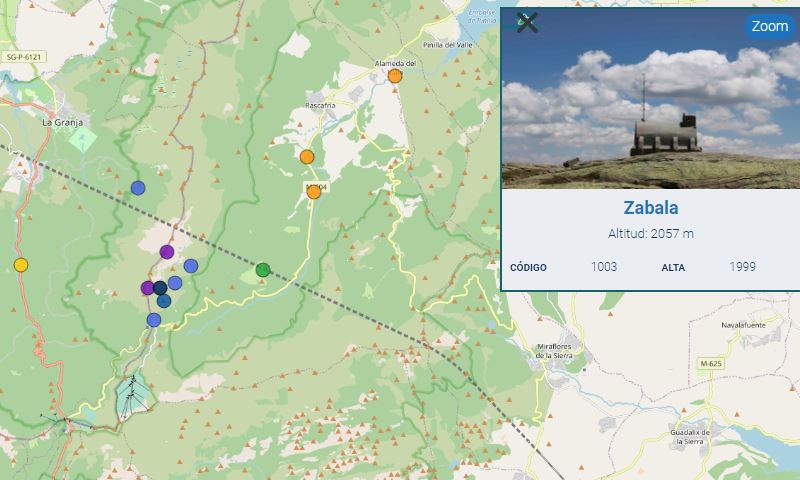This screenshot has height=480, width=800.
Task: Select the green station marker
Action: point(263,269)
